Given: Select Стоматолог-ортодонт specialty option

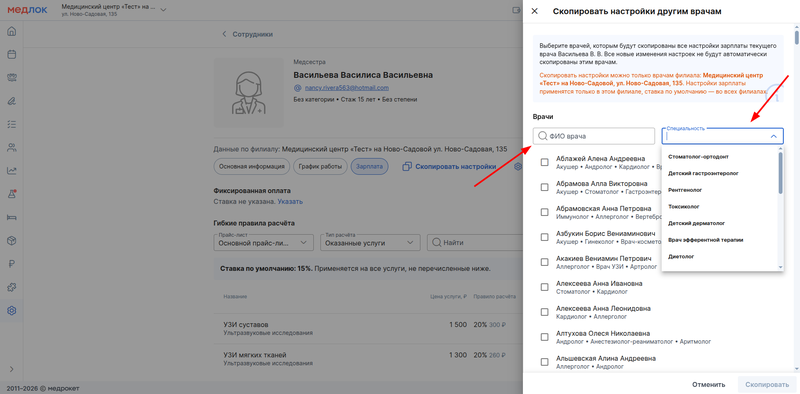Looking at the screenshot, I should click(x=720, y=157).
